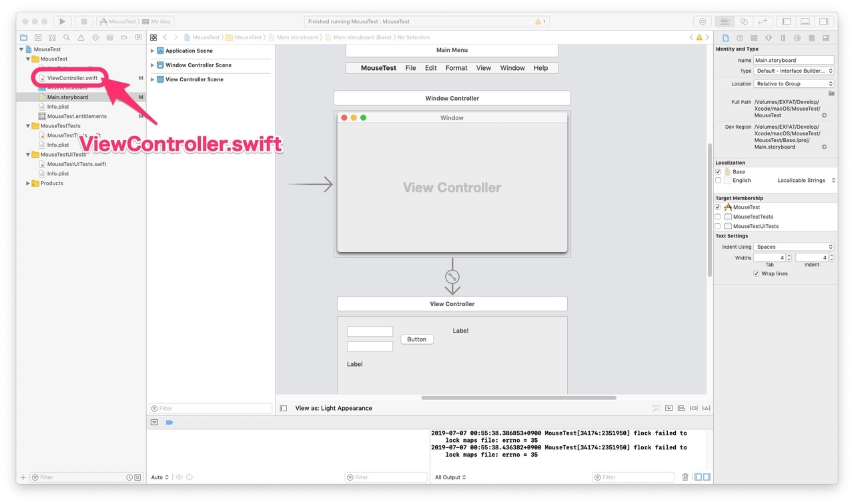Screen dimensions: 854x504
Task: Go back in editor history
Action: pyautogui.click(x=165, y=37)
